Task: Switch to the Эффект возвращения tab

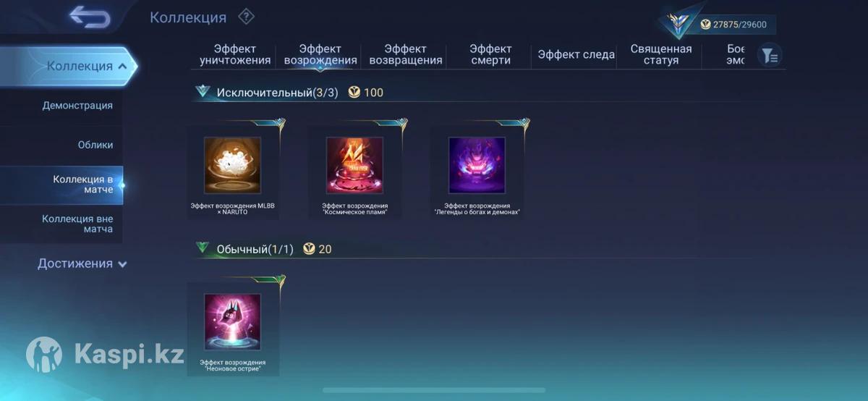Action: coord(406,55)
